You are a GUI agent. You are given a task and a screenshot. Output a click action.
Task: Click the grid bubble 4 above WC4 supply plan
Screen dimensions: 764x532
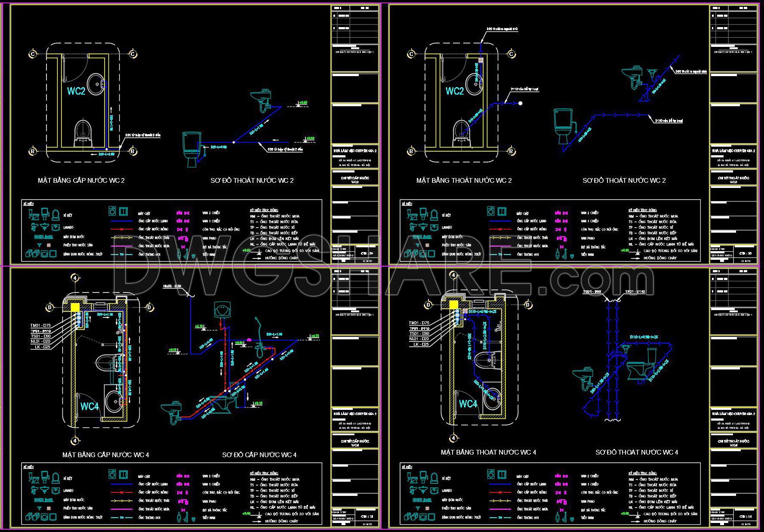click(x=75, y=278)
